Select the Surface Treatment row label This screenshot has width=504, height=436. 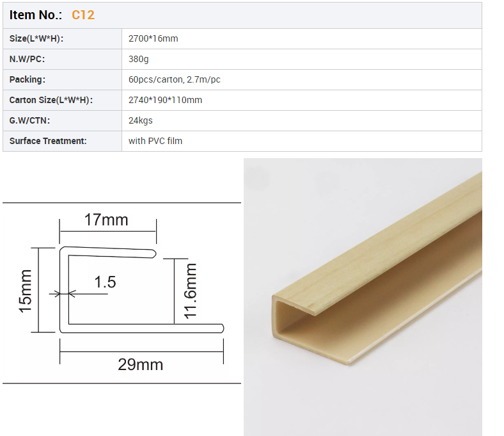48,141
